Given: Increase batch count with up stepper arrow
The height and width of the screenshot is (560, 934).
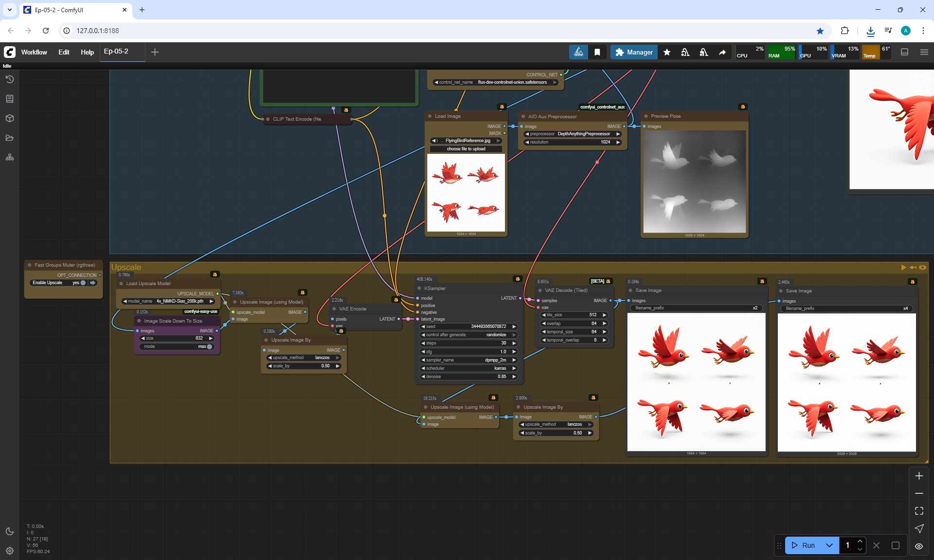Looking at the screenshot, I should (860, 542).
